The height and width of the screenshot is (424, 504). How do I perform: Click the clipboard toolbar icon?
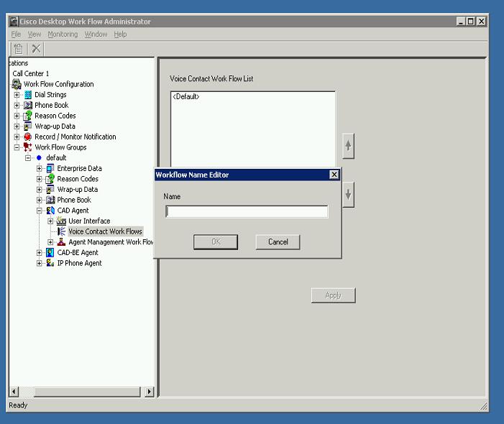point(18,49)
